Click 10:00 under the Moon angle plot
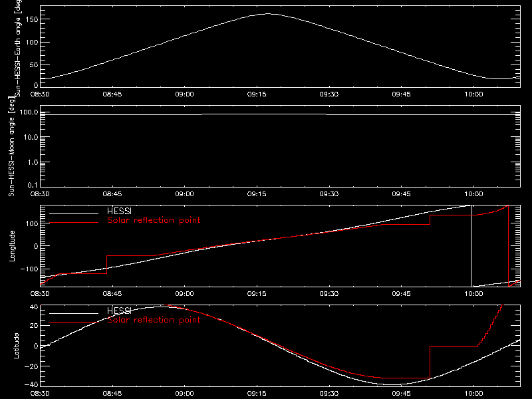Screen dimensions: 532x399 [x=473, y=194]
